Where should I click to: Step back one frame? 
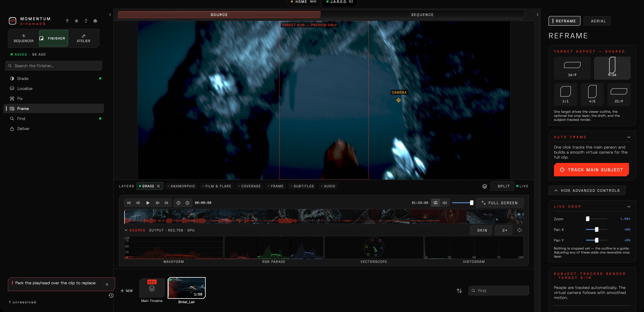tap(138, 203)
